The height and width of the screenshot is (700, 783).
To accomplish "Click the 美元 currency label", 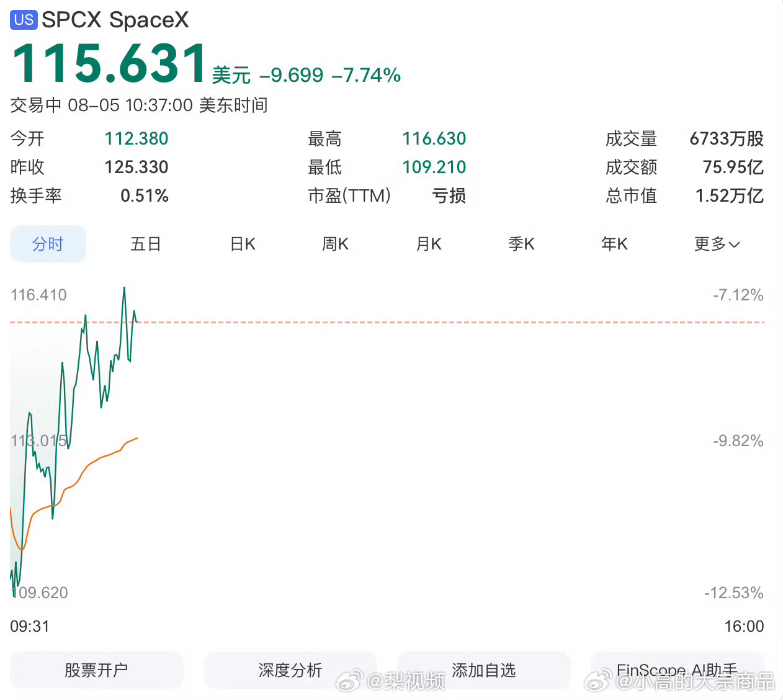I will pos(231,75).
